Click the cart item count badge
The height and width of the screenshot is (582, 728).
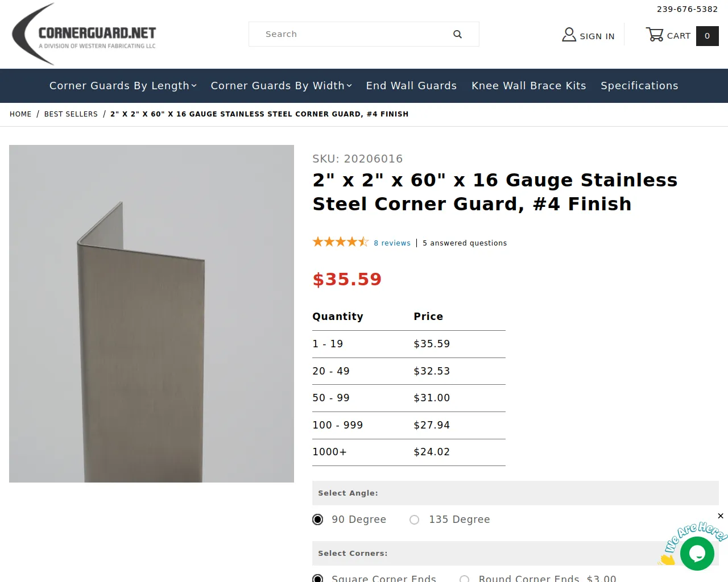(707, 36)
